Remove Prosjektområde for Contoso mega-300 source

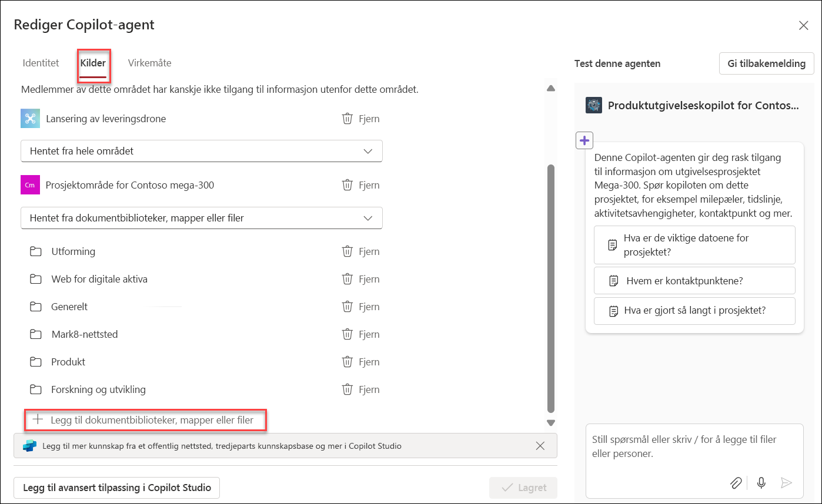tap(360, 185)
